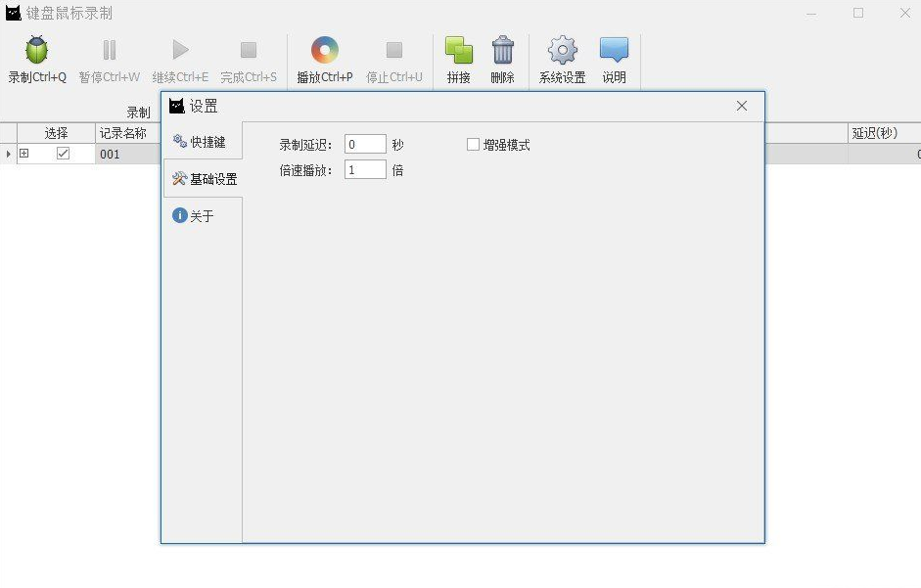Uncheck the selection box for record 001

[x=63, y=154]
